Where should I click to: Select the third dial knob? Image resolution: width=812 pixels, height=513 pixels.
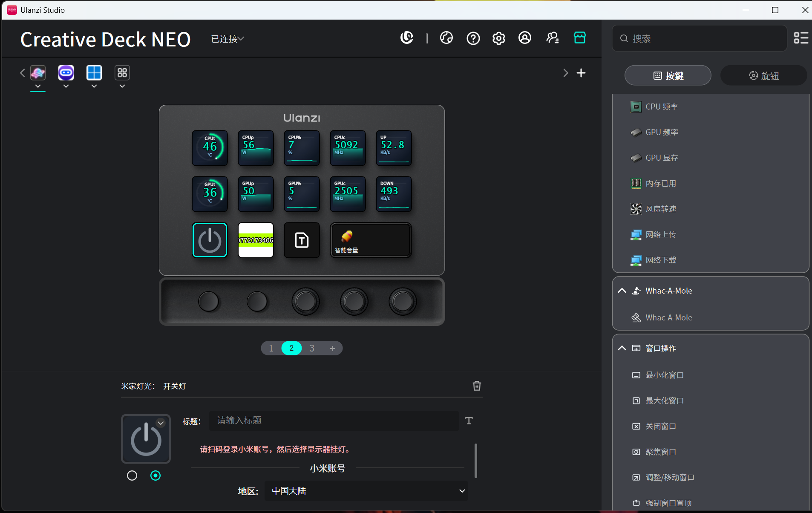click(x=305, y=301)
